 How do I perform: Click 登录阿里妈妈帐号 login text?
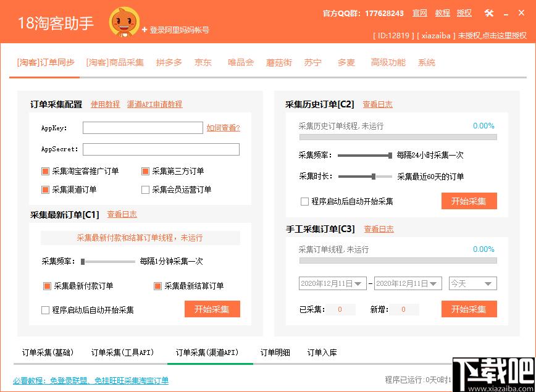(180, 30)
